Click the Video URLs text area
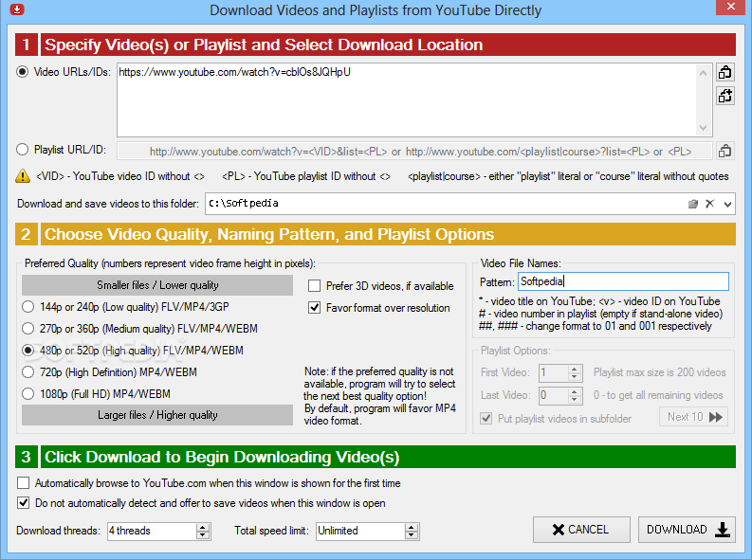The image size is (752, 560). coord(408,100)
